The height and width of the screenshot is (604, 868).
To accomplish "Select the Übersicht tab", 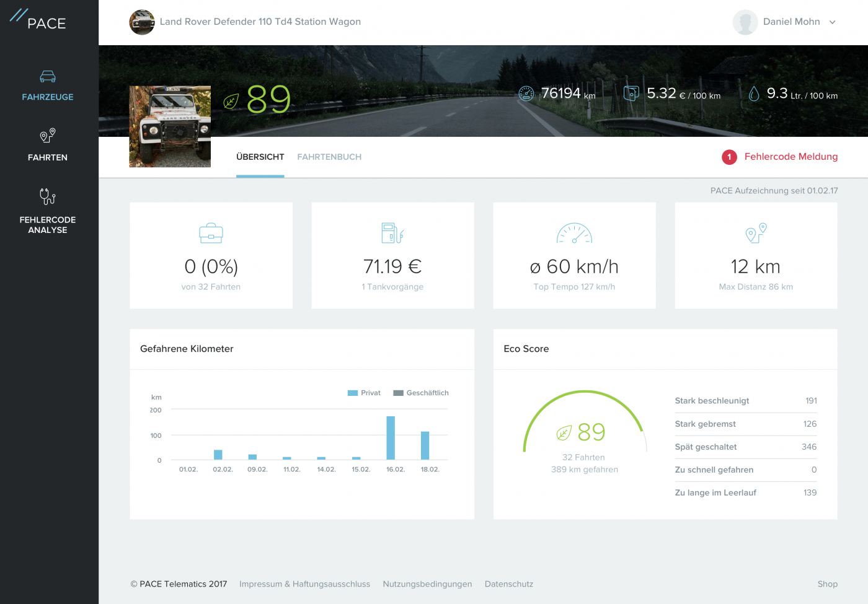I will coord(260,157).
